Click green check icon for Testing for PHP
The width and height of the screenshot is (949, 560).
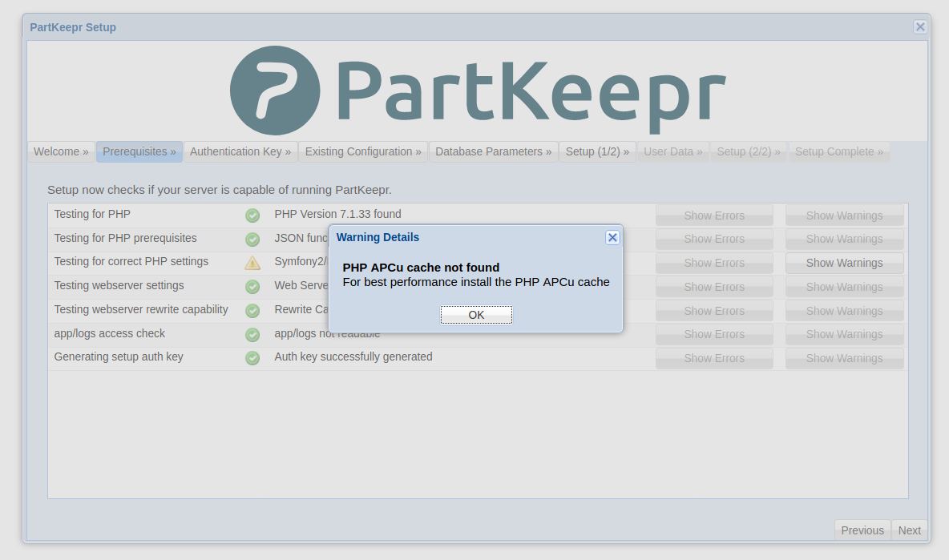coord(252,216)
